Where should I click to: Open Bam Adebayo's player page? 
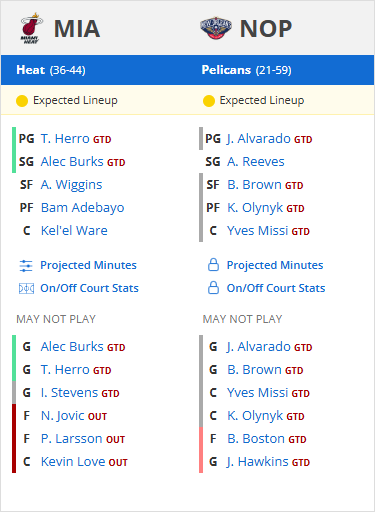pos(82,208)
